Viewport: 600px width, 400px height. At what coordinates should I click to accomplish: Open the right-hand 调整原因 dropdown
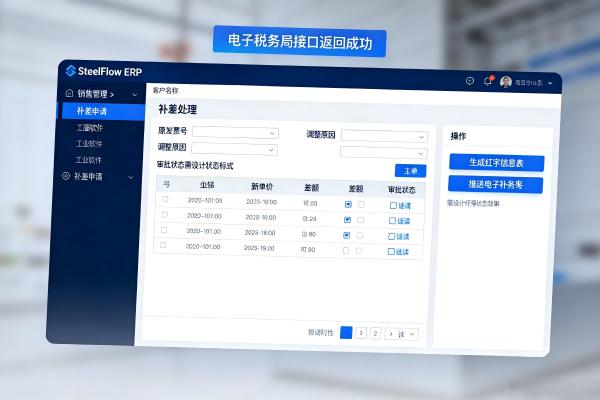tap(384, 136)
